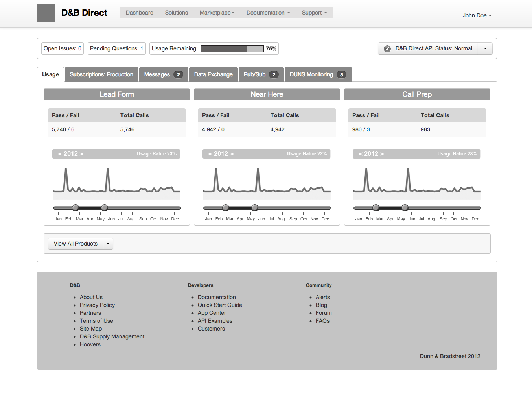Viewport: 532px width, 403px height.
Task: Click Near Here total calls value 4,942
Action: tap(278, 129)
